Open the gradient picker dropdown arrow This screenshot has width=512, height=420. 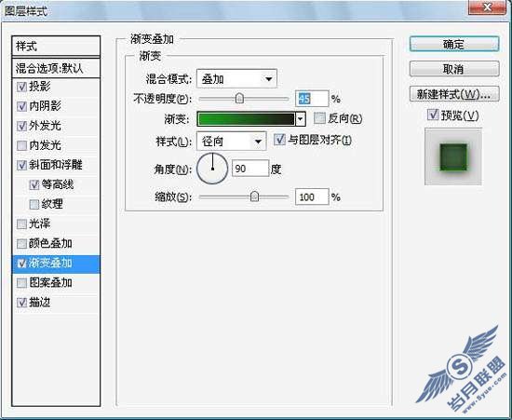301,119
